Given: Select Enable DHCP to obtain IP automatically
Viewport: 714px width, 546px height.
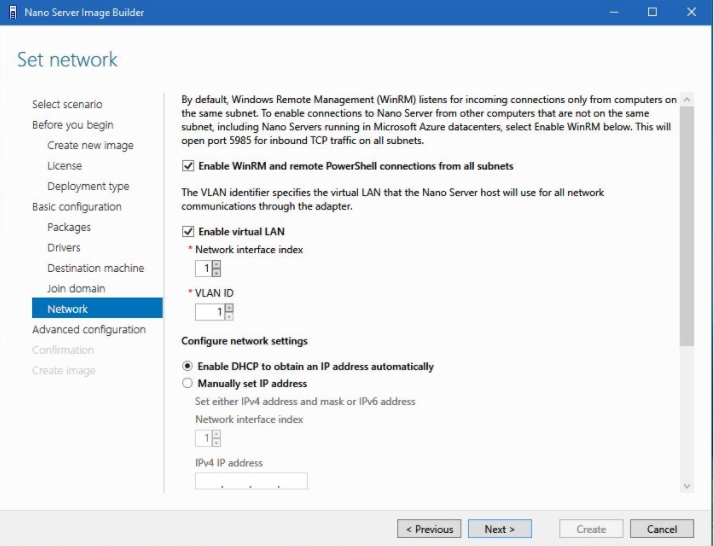Looking at the screenshot, I should click(x=187, y=366).
